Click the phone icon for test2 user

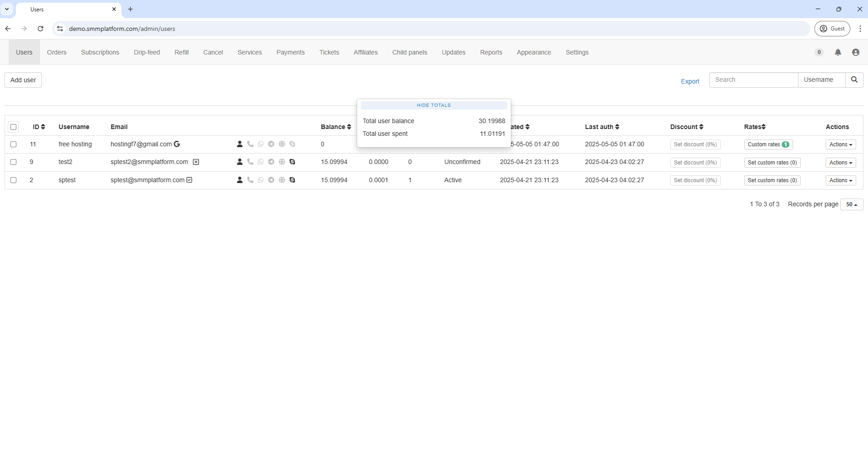250,162
